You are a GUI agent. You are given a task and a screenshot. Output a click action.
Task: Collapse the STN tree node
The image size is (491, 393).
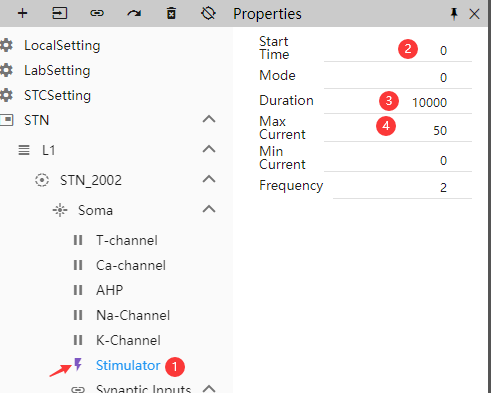209,119
